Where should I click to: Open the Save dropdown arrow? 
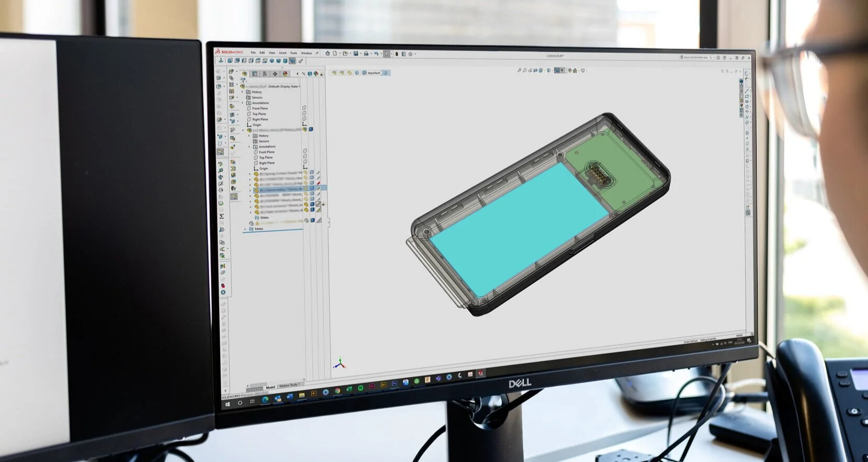click(x=361, y=53)
